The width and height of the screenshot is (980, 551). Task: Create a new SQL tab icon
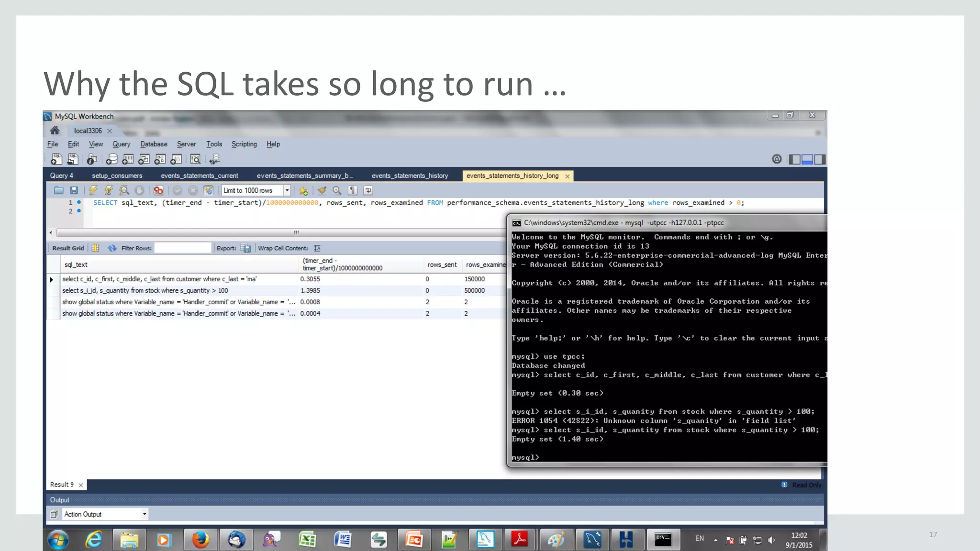(56, 159)
